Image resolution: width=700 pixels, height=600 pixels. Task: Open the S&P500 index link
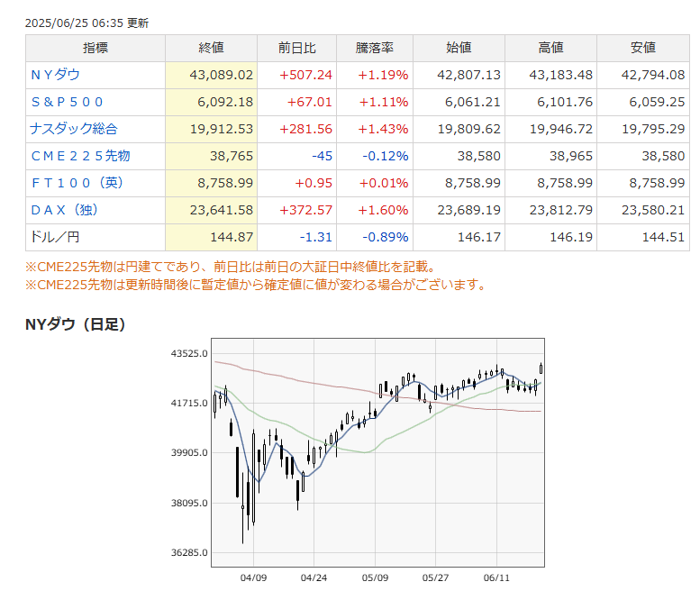[67, 102]
